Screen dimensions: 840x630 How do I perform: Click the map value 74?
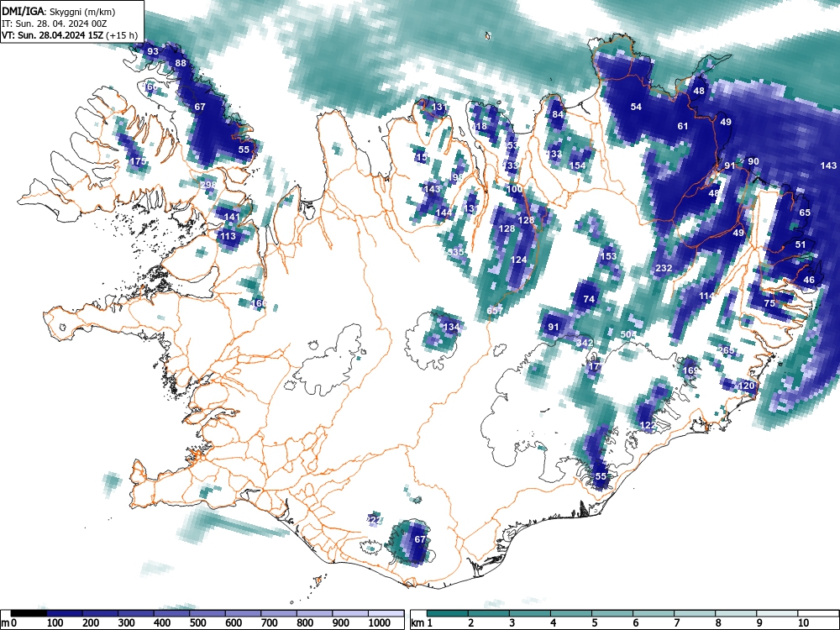tap(589, 300)
